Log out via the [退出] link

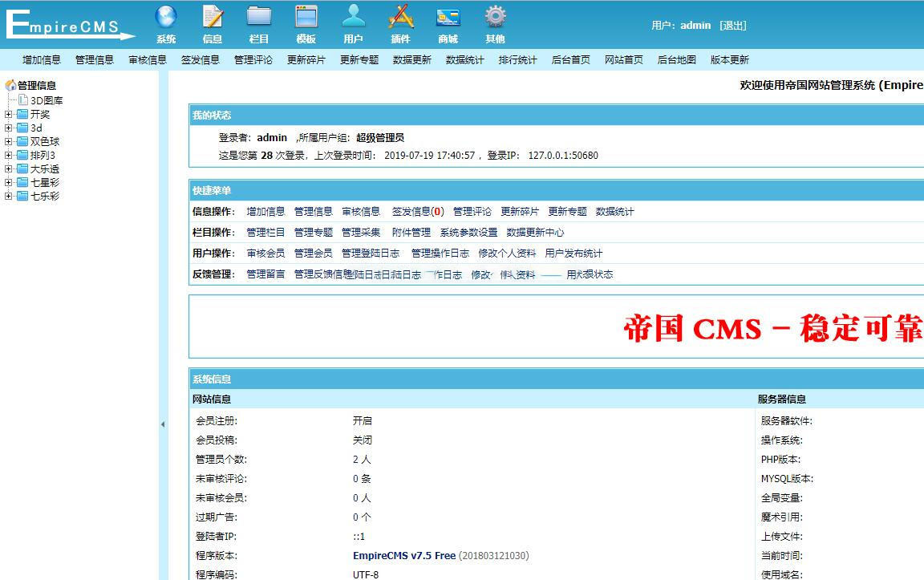[733, 26]
